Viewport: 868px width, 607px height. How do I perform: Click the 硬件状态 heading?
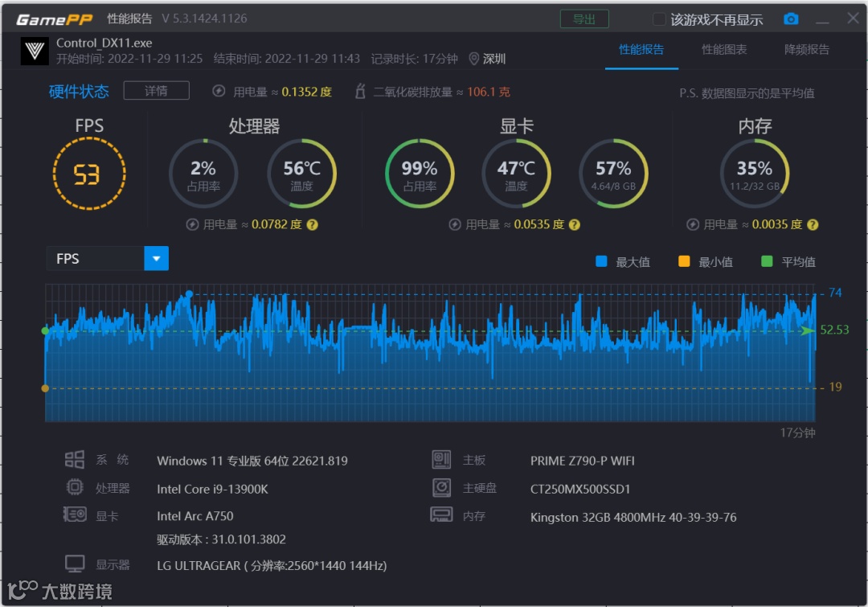[79, 92]
